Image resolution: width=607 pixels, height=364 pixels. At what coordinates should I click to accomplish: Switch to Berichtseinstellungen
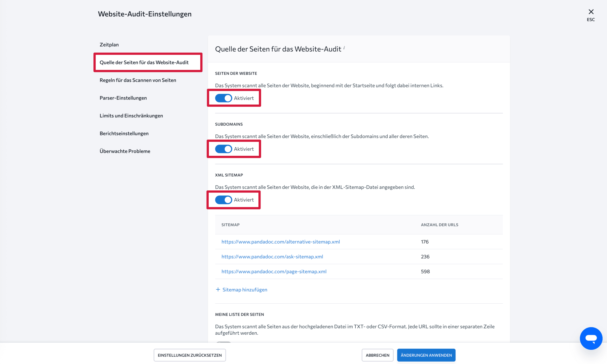coord(124,133)
